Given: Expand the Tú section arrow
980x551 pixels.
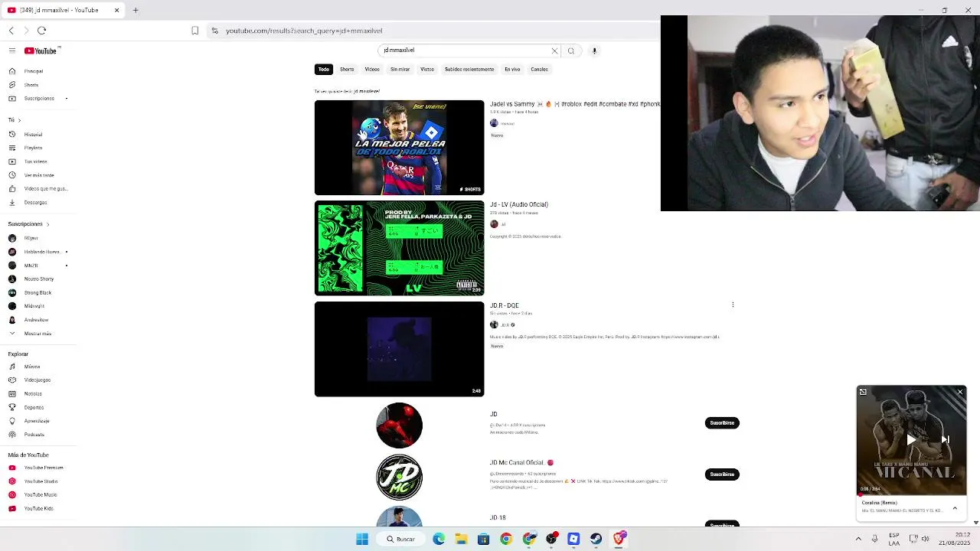Looking at the screenshot, I should click(x=19, y=120).
